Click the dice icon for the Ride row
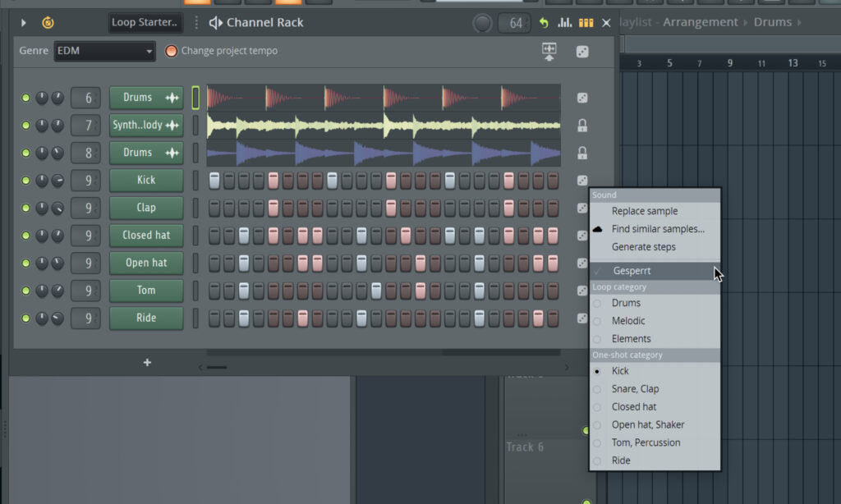Screen dimensions: 841x504 [582, 318]
